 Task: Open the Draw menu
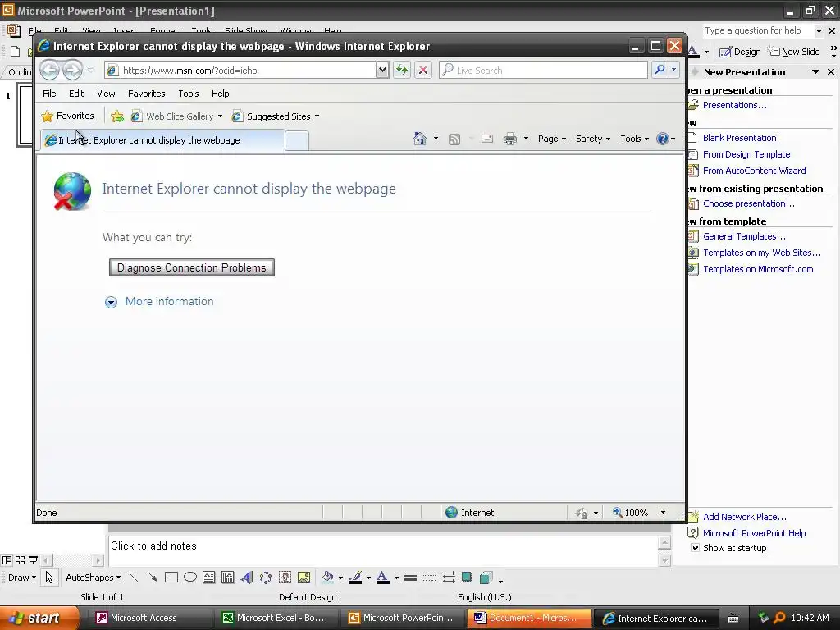[x=22, y=577]
